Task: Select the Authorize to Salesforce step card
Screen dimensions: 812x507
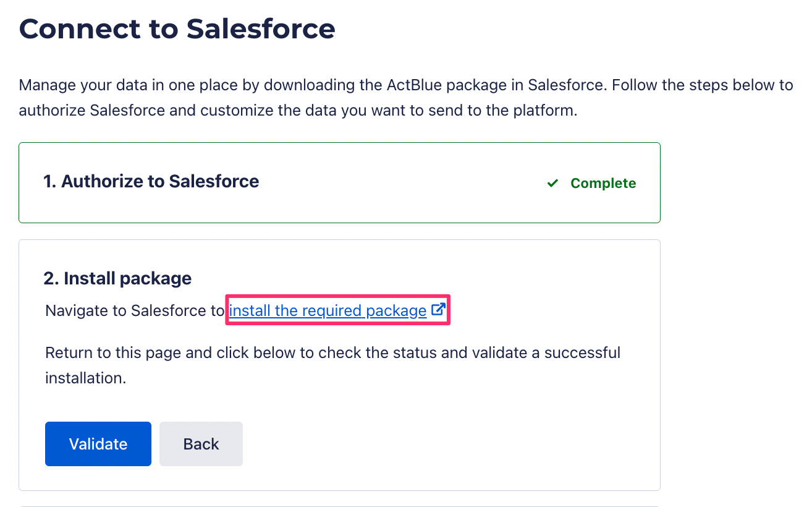Action: pos(339,182)
